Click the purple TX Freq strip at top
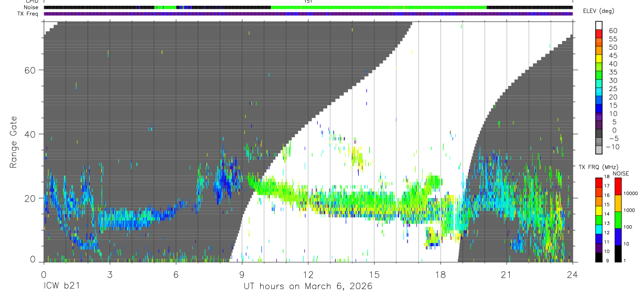Image resolution: width=644 pixels, height=297 pixels. [308, 14]
